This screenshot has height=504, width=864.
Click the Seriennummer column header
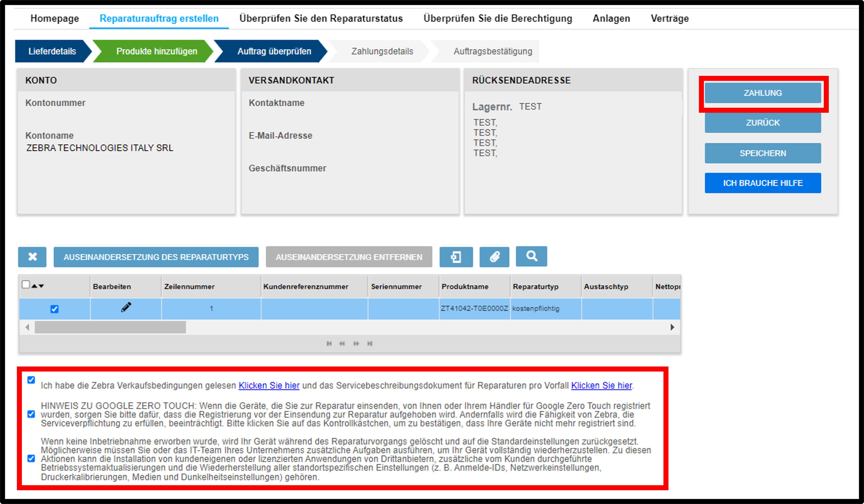[403, 287]
